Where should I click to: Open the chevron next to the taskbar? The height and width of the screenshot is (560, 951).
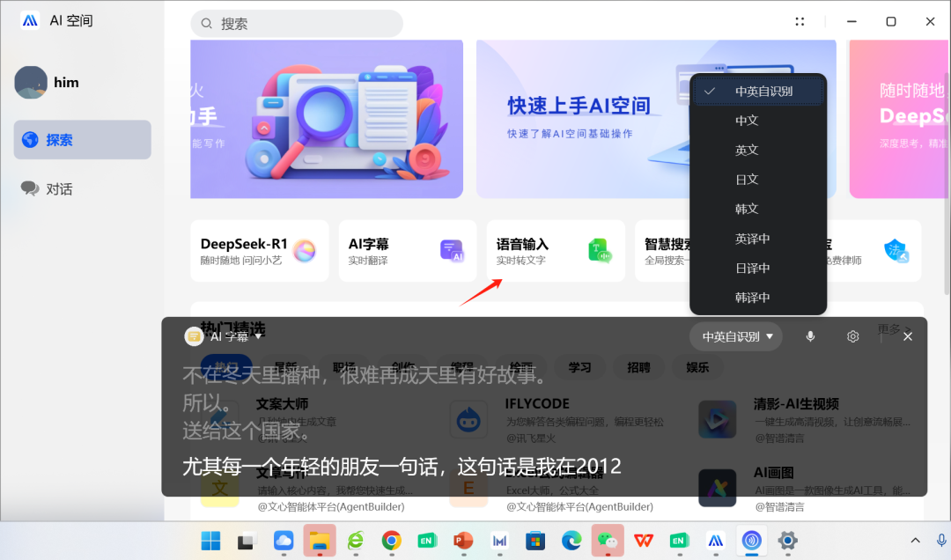tap(916, 541)
